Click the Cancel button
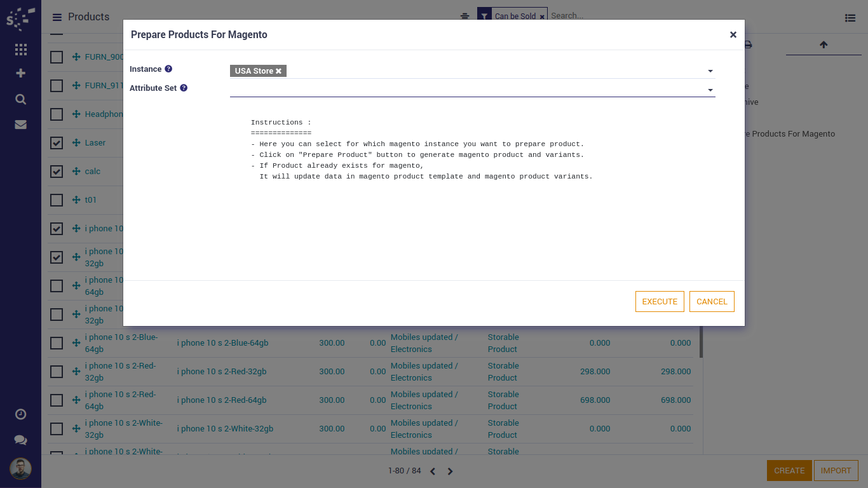The image size is (868, 488). [712, 302]
